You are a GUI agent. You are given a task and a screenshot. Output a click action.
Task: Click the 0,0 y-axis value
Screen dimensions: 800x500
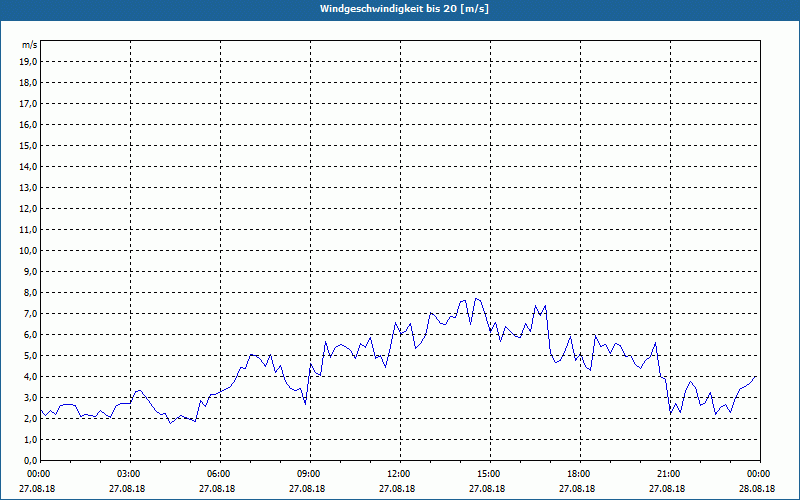point(30,460)
